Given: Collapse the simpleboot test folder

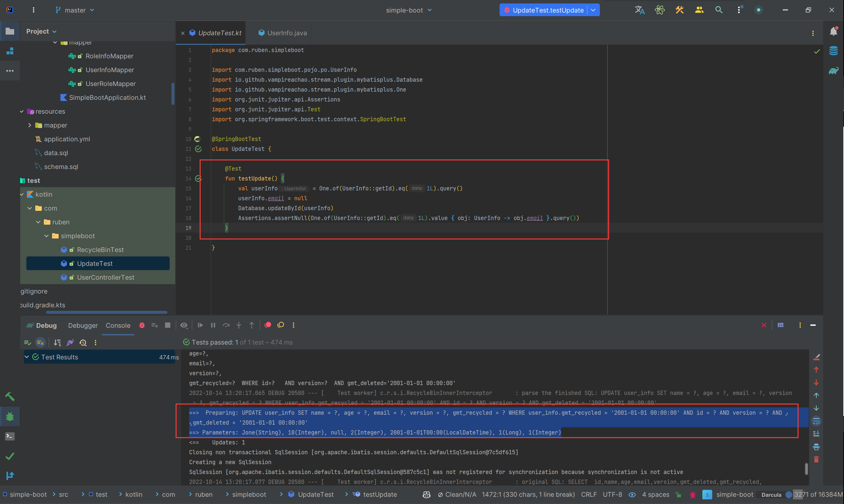Looking at the screenshot, I should tap(46, 236).
